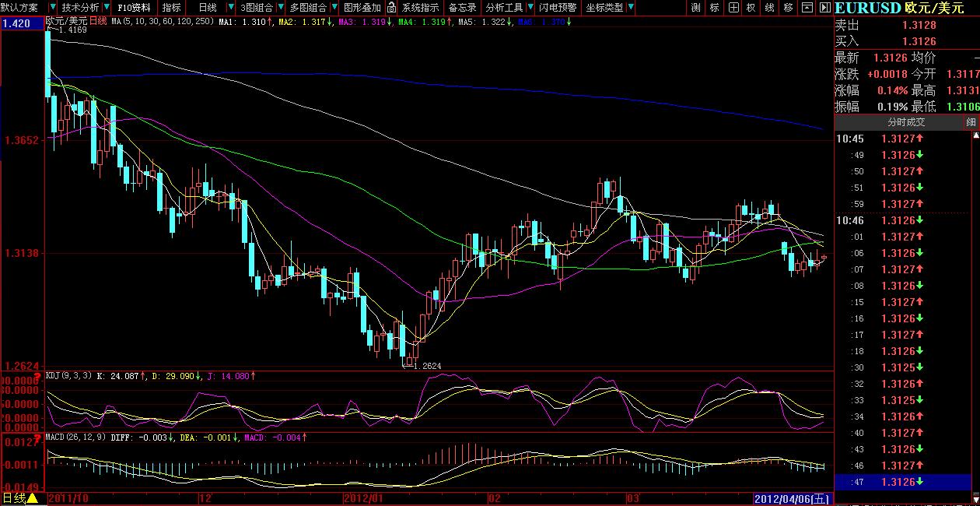Expand the 3图组合 dropdown arrow

point(281,7)
